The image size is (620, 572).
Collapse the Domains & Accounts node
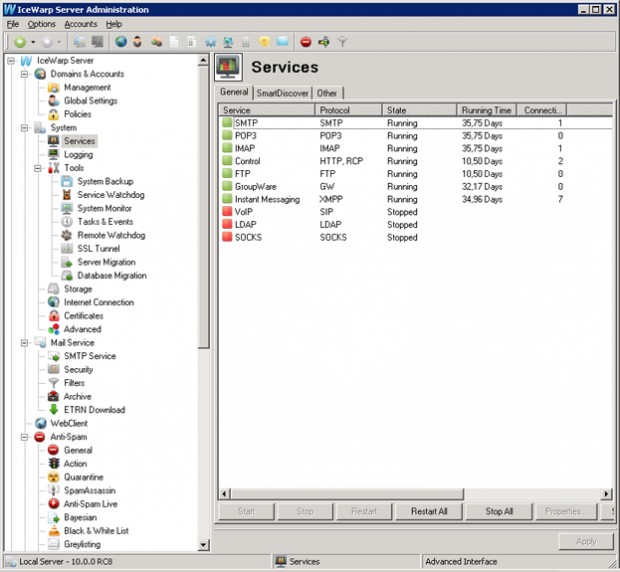pos(25,74)
